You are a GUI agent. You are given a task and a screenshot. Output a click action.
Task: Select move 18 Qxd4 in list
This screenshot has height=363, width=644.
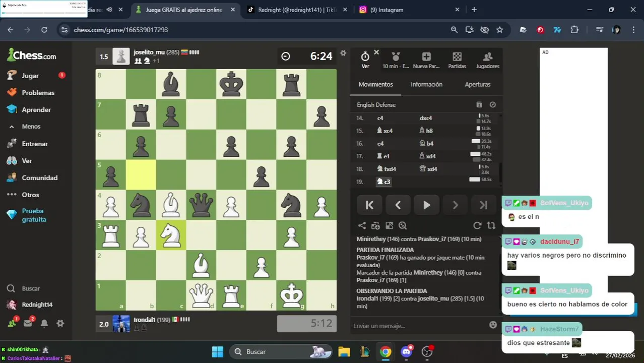coord(428,169)
